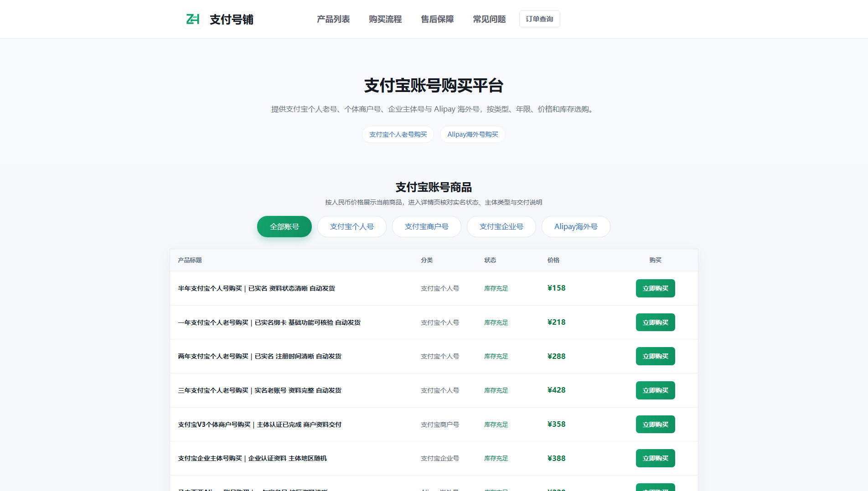This screenshot has width=868, height=491.
Task: Go to 购买流程 in the navigation
Action: pos(385,19)
